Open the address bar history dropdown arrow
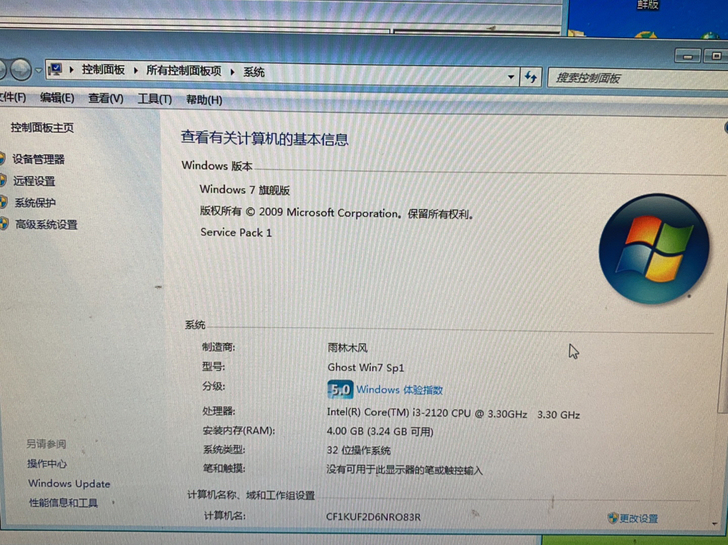Viewport: 728px width, 545px height. [x=511, y=76]
